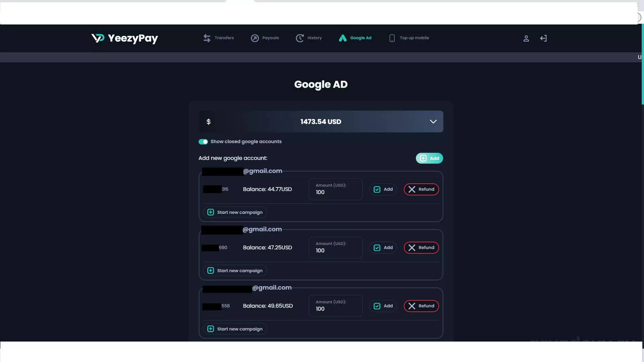Screen dimensions: 644x362
Task: Click the History clock icon
Action: 300,38
